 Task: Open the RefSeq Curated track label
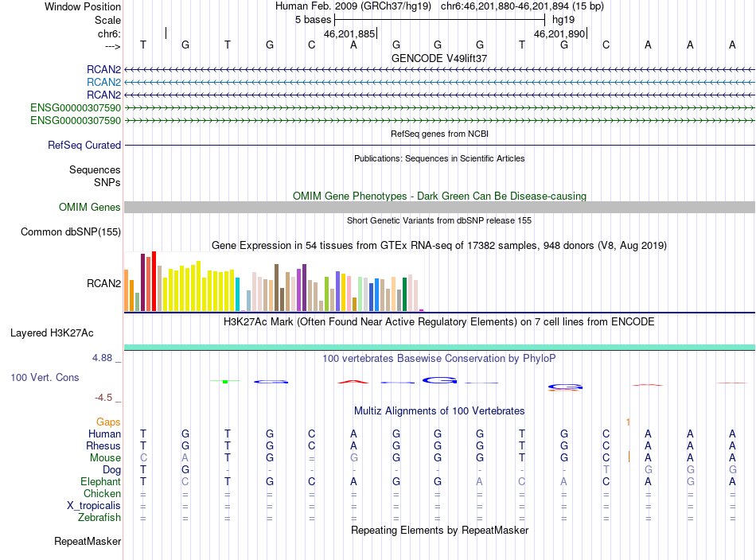84,145
